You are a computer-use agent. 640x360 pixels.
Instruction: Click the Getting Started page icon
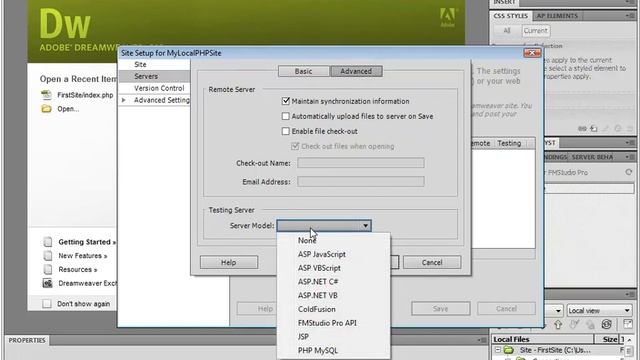(x=48, y=242)
